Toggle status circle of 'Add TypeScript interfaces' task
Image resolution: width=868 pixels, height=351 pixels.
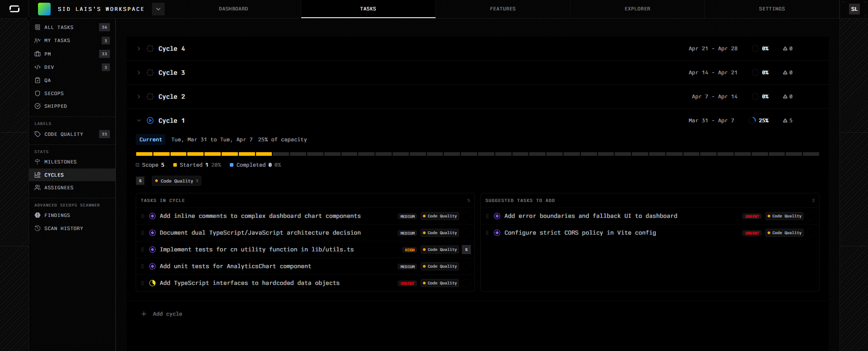[x=152, y=283]
